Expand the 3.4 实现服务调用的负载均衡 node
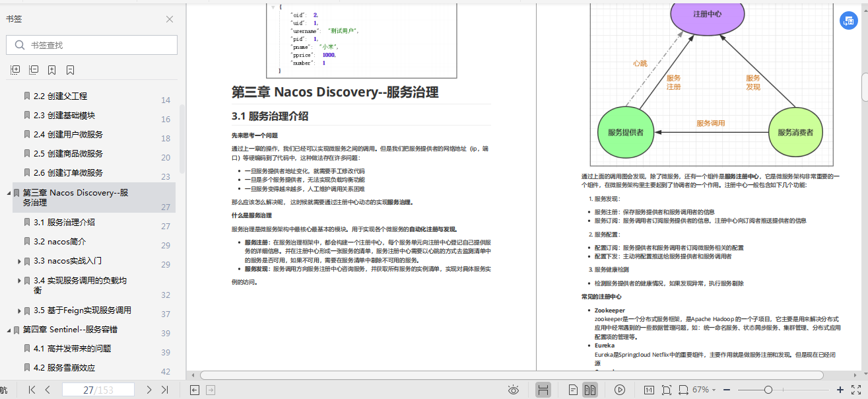The width and height of the screenshot is (868, 399). [x=19, y=281]
